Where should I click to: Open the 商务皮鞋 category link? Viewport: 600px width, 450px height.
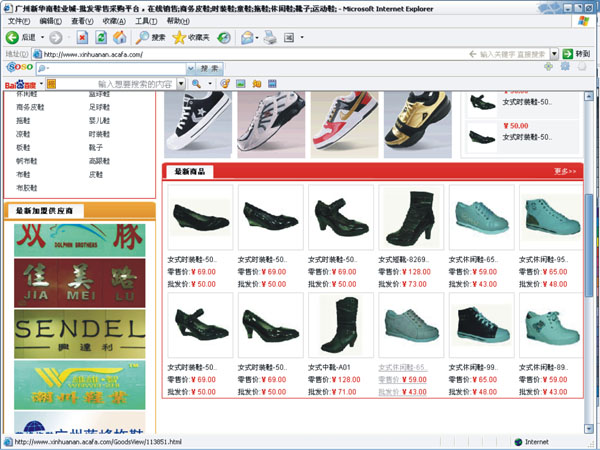30,107
